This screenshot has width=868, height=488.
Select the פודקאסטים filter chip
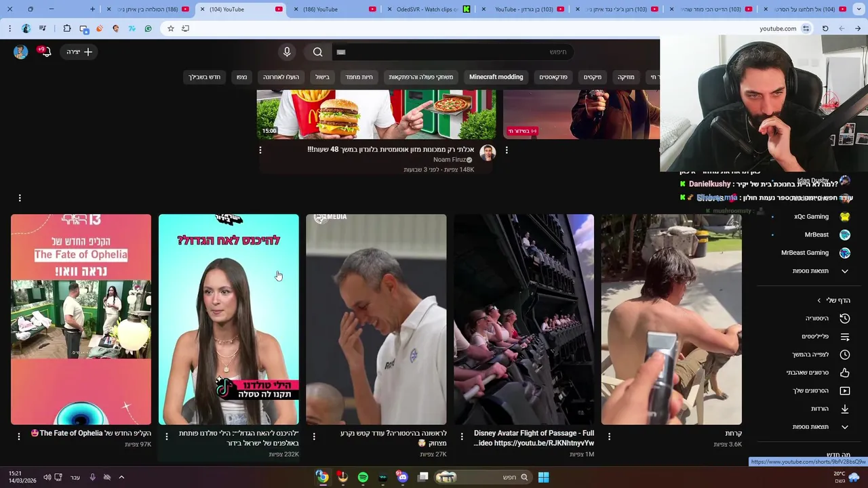[x=553, y=77]
